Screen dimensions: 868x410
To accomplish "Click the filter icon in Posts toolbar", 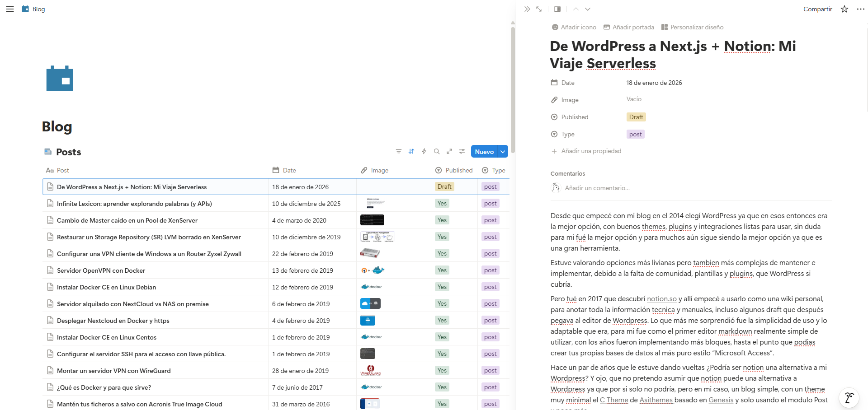I will pyautogui.click(x=399, y=152).
